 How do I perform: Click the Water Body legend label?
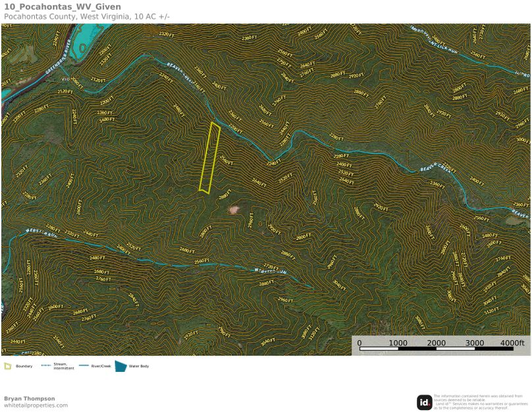139,366
